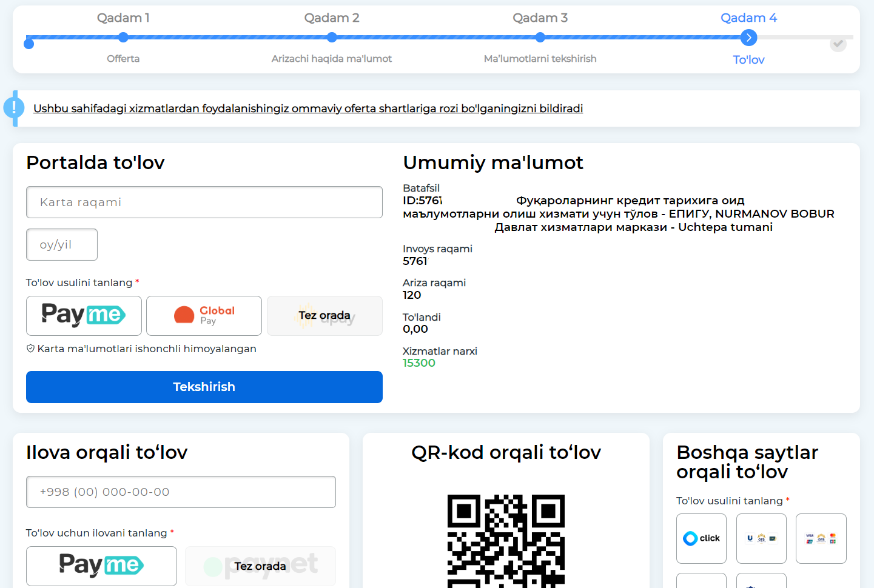Viewport: 874px width, 588px height.
Task: Select Click payment site tile
Action: [x=701, y=538]
